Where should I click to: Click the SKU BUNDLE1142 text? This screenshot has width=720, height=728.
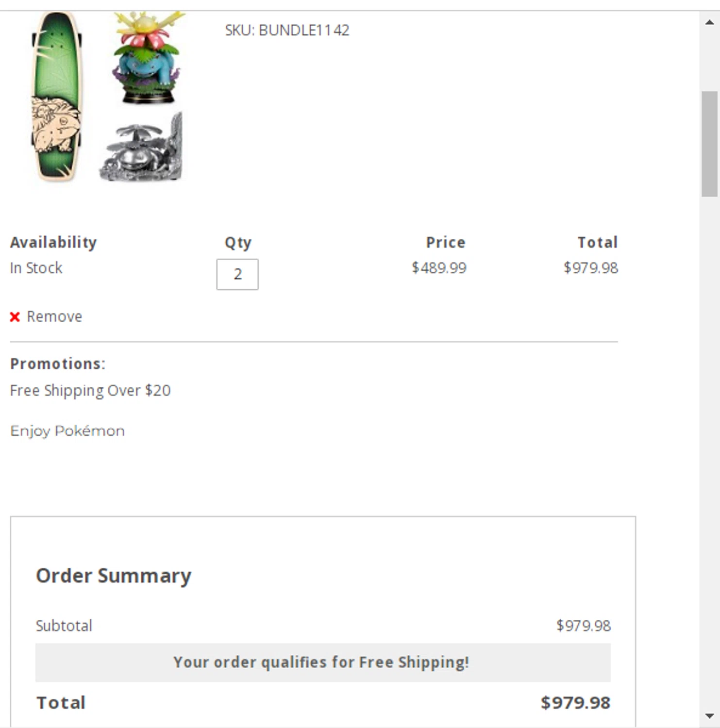(287, 31)
